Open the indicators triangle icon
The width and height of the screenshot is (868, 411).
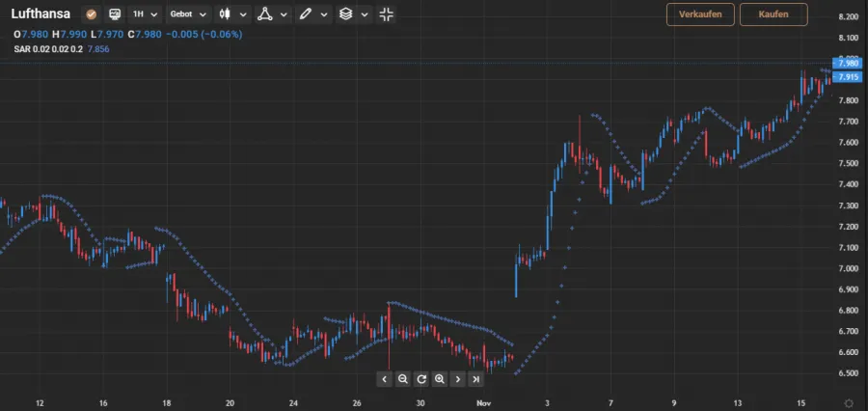click(265, 14)
